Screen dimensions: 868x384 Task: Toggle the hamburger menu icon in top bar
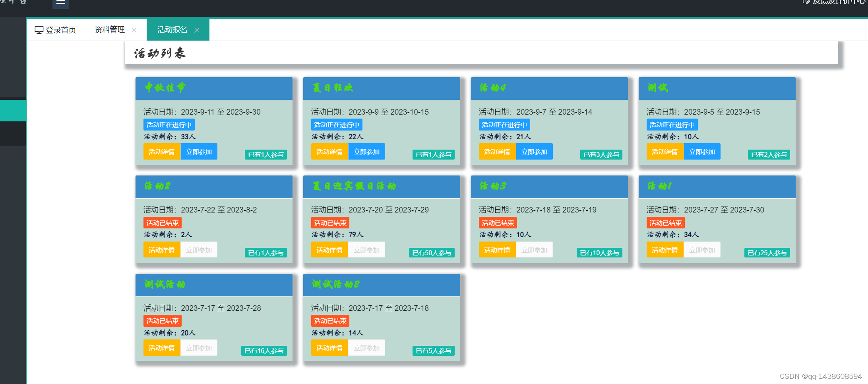click(60, 2)
